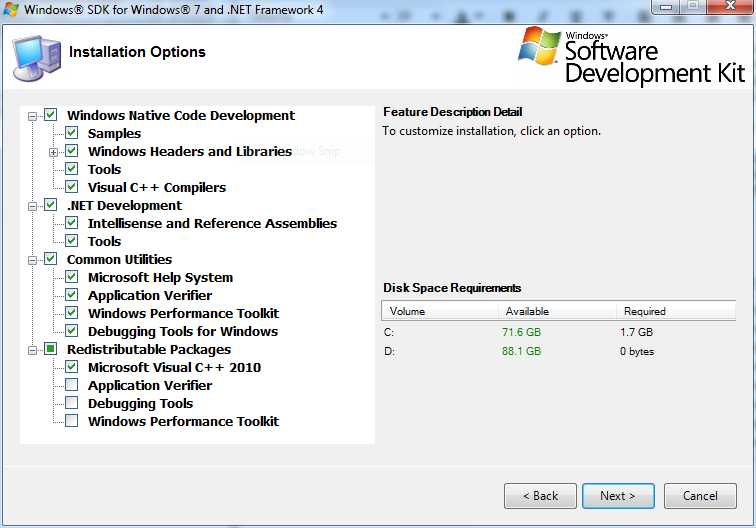Close the SDK setup window

point(730,7)
